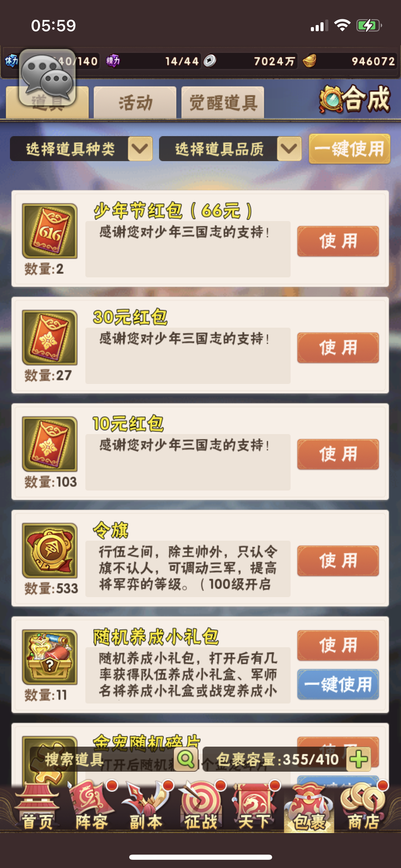
Task: Click the yellow 一键使用 button at top
Action: (350, 149)
